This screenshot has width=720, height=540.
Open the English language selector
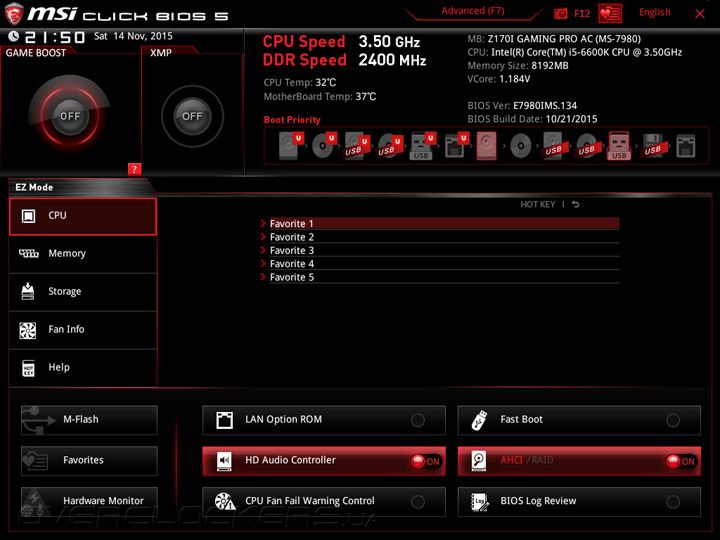654,12
